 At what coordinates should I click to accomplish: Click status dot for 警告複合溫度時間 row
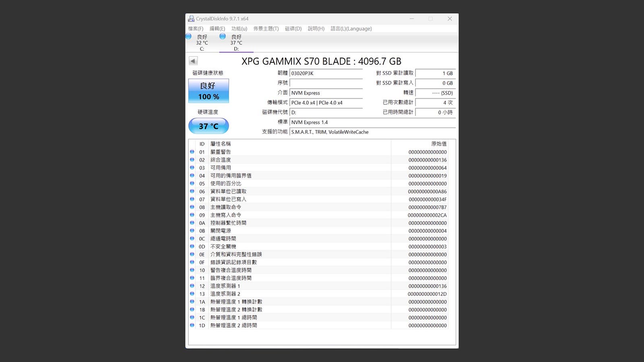[192, 270]
